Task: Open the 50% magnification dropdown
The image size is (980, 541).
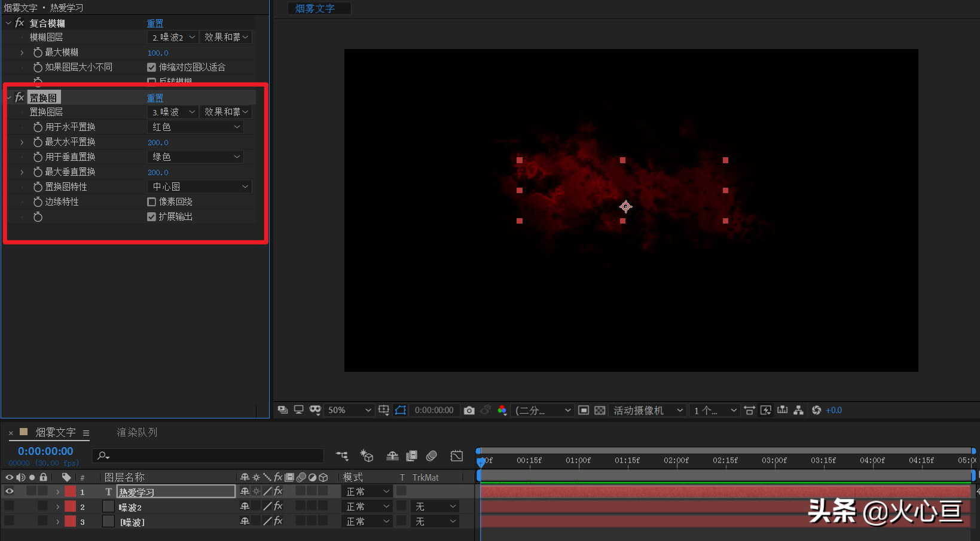Action: tap(349, 410)
